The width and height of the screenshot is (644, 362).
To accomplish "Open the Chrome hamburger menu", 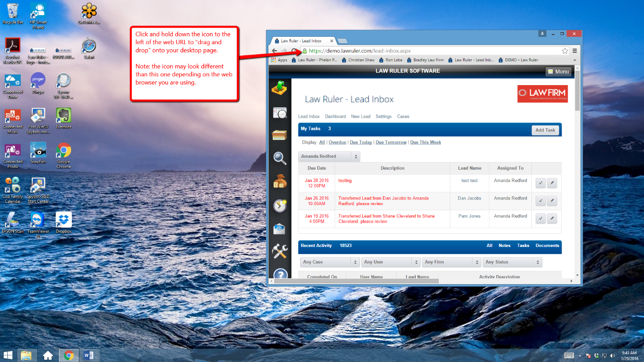I will coord(574,51).
